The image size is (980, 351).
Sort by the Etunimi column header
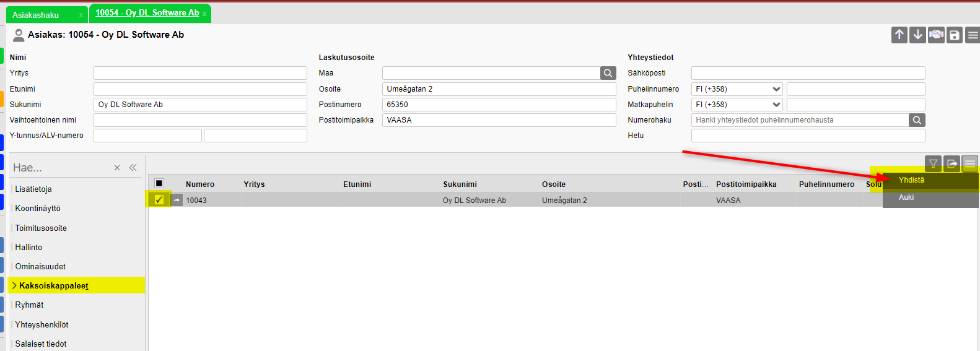coord(357,184)
